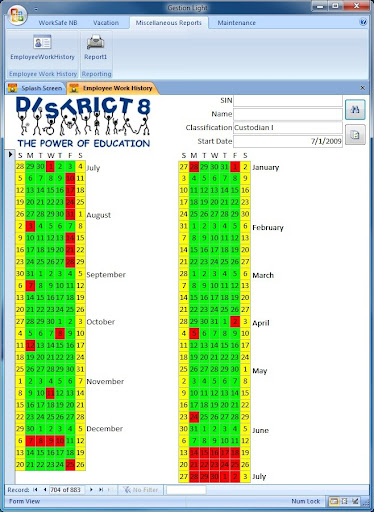Click the August month label
Screen dimensions: 374x512
(99, 215)
